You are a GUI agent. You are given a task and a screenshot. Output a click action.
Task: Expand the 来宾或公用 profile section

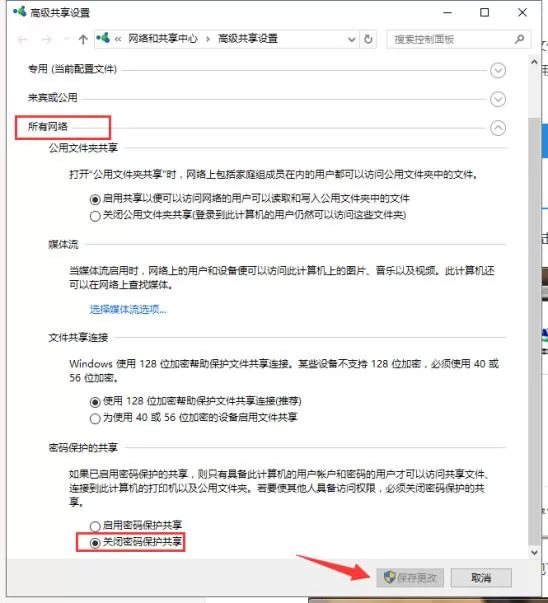(x=498, y=99)
